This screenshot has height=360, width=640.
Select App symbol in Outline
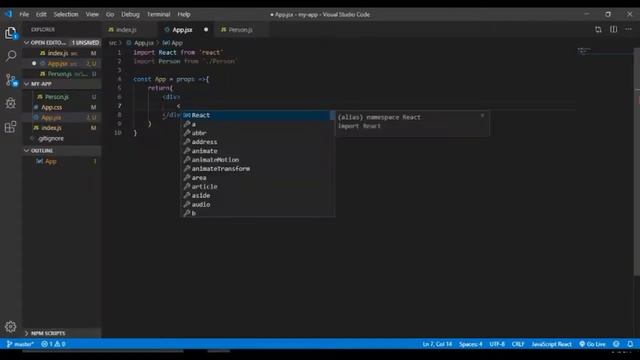click(61, 161)
